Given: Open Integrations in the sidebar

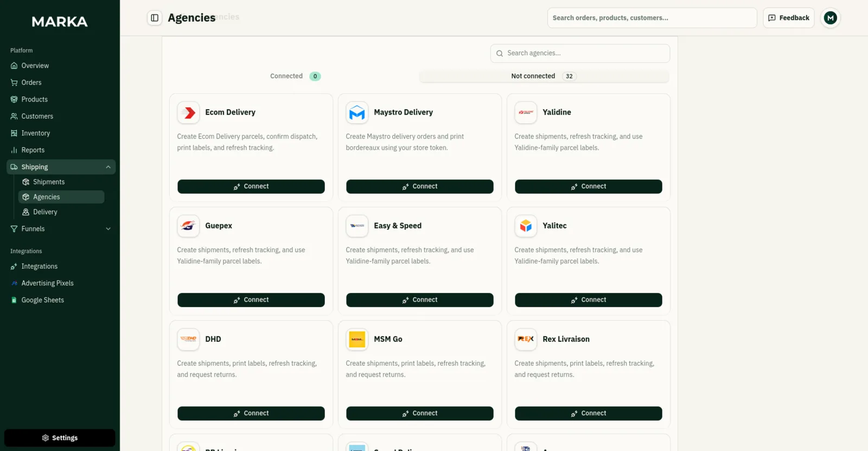Looking at the screenshot, I should pos(61,266).
